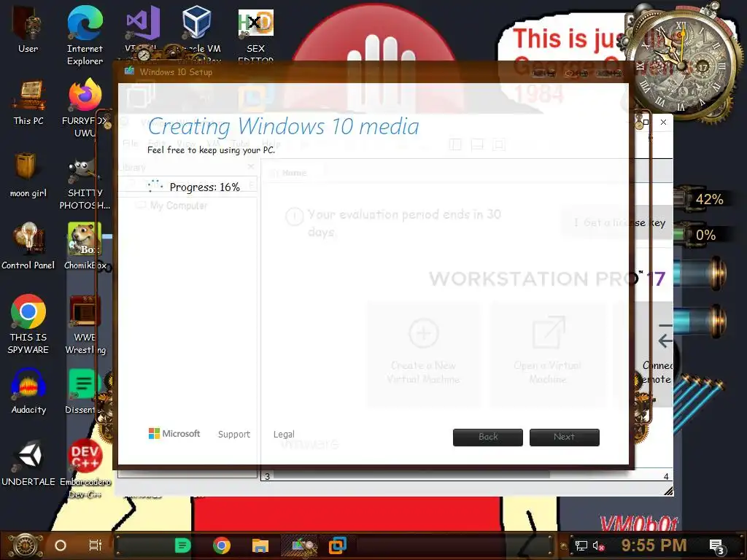
Task: Maximize the VMware Workstation window
Action: coord(646,122)
